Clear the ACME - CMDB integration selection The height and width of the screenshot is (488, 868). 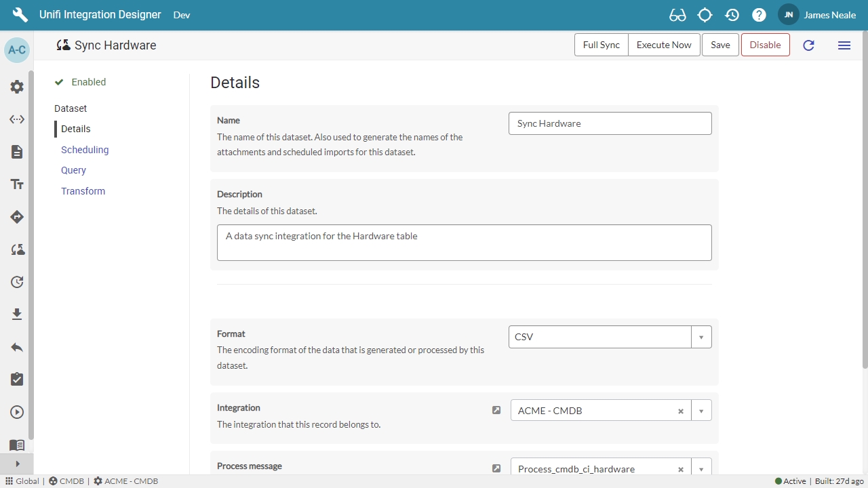680,411
